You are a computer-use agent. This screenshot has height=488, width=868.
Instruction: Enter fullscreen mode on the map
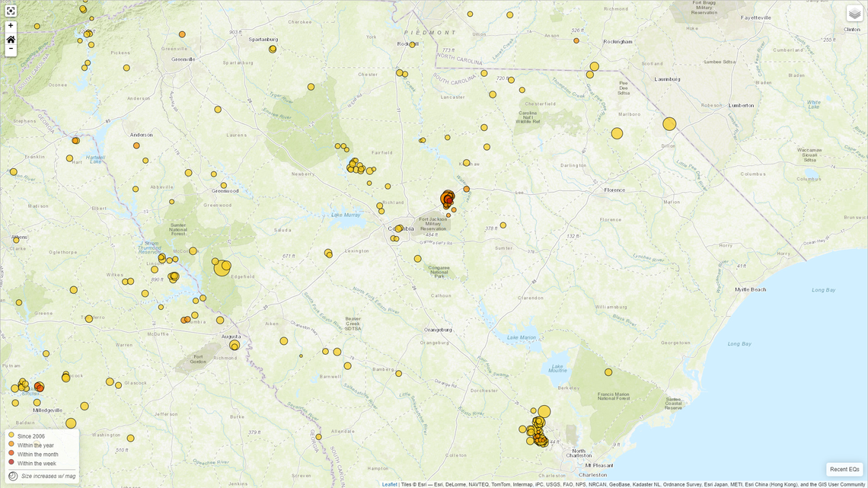tap(10, 10)
